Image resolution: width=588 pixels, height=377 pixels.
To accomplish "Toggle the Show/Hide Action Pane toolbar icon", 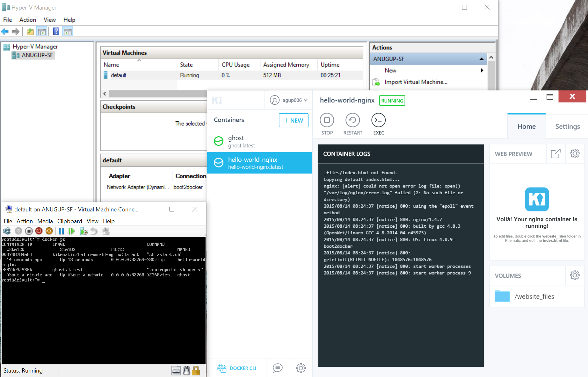I will (68, 32).
